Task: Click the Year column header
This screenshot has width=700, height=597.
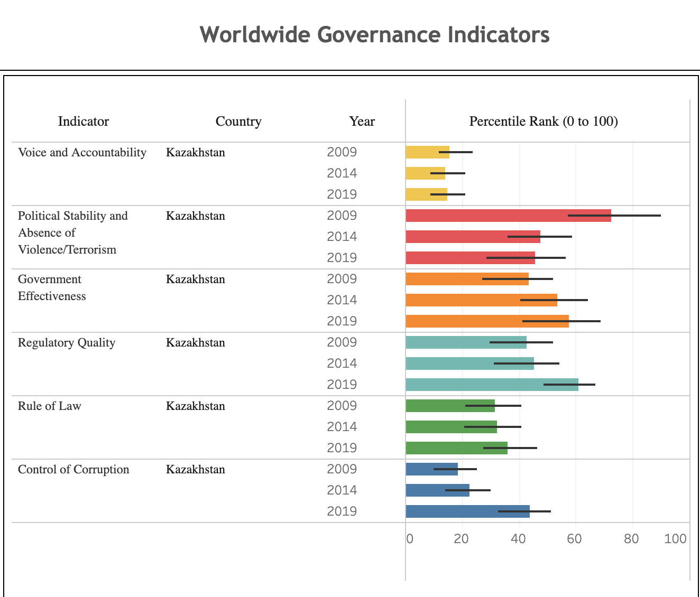Action: point(362,122)
